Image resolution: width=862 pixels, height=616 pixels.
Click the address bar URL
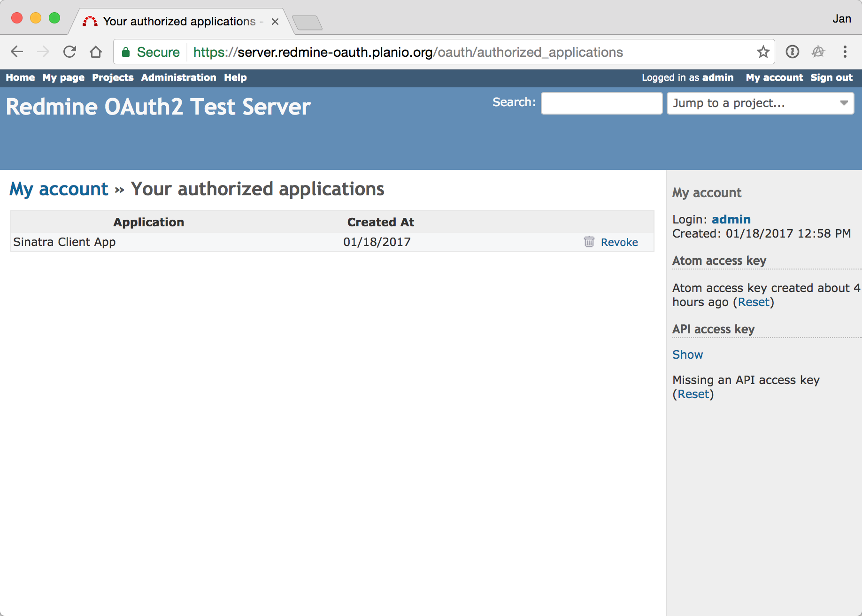tap(408, 52)
